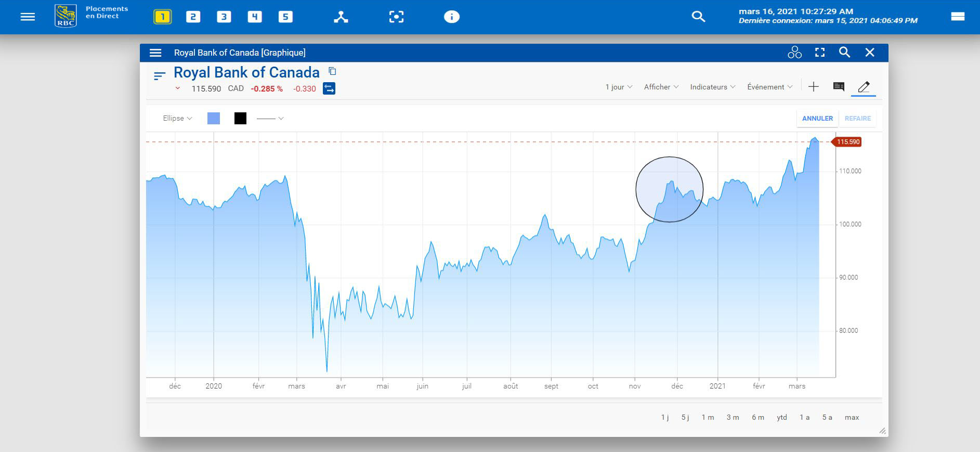The image size is (980, 452).
Task: Click the Royal Bank of Canada [Graphique] header
Action: pos(240,53)
